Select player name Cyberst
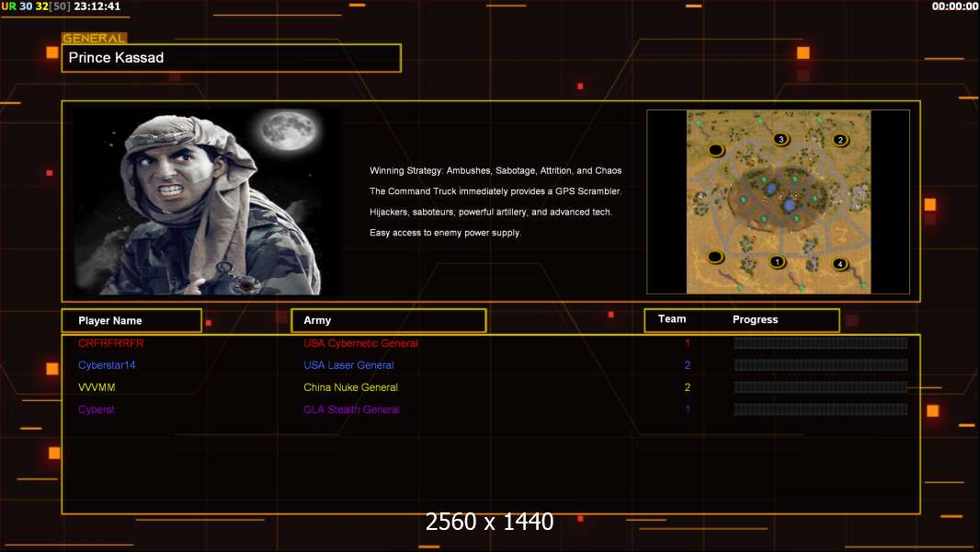 tap(97, 409)
